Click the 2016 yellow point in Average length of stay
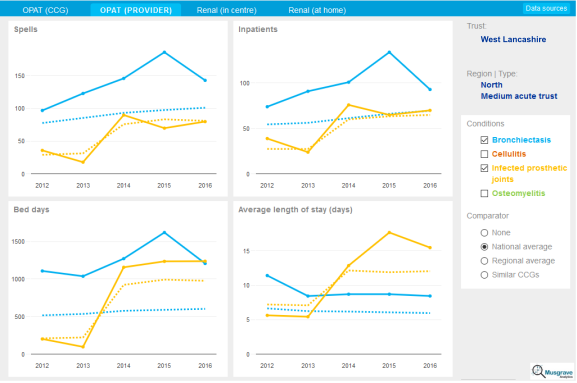577x383 pixels. click(430, 248)
